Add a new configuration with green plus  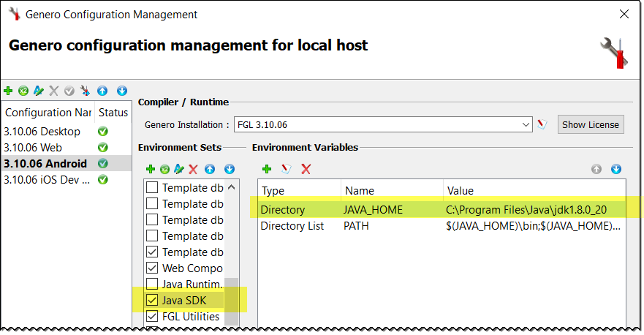tap(8, 91)
